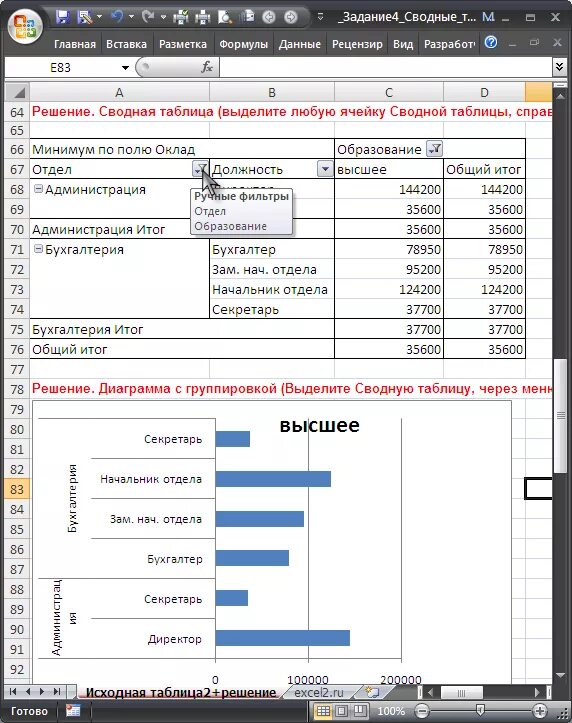Viewport: 572px width, 723px height.
Task: Open the Разметка ribbon tab
Action: (x=183, y=44)
